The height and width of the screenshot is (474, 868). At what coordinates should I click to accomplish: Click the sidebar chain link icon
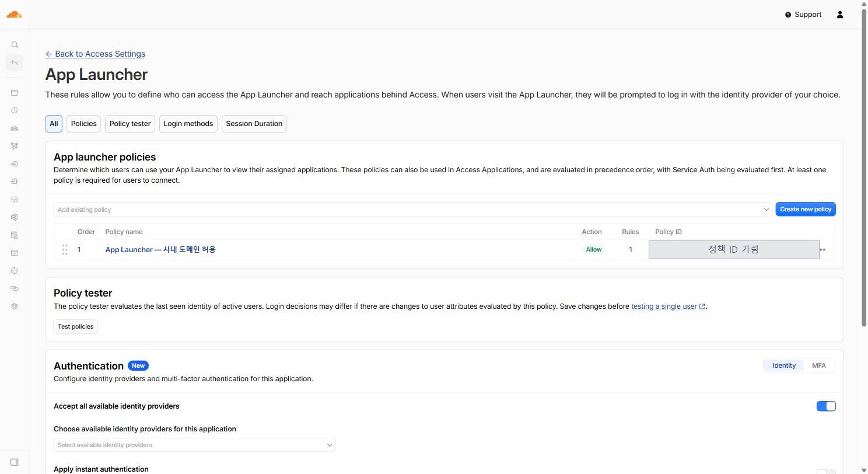[15, 288]
